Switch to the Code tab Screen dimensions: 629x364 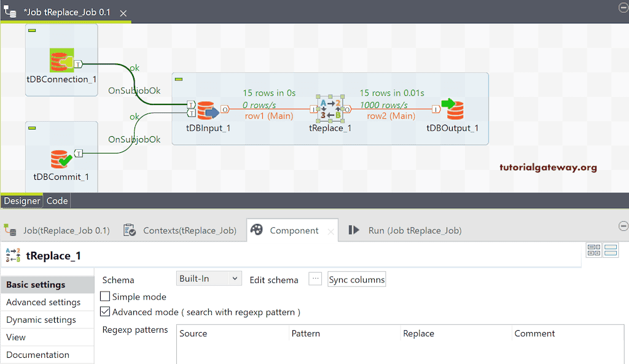57,200
